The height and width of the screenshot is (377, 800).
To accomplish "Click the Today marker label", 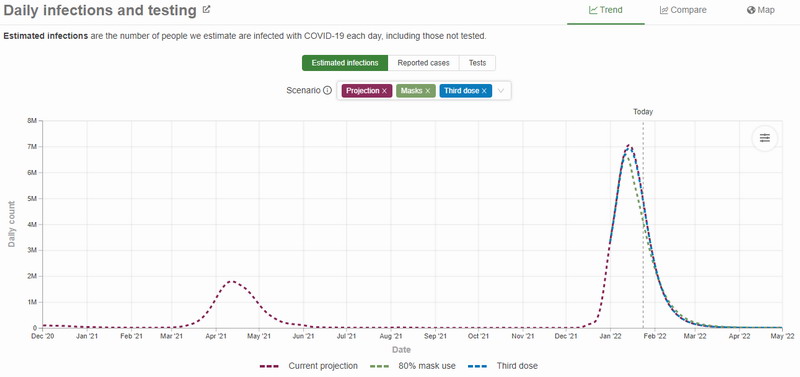I will pos(643,112).
